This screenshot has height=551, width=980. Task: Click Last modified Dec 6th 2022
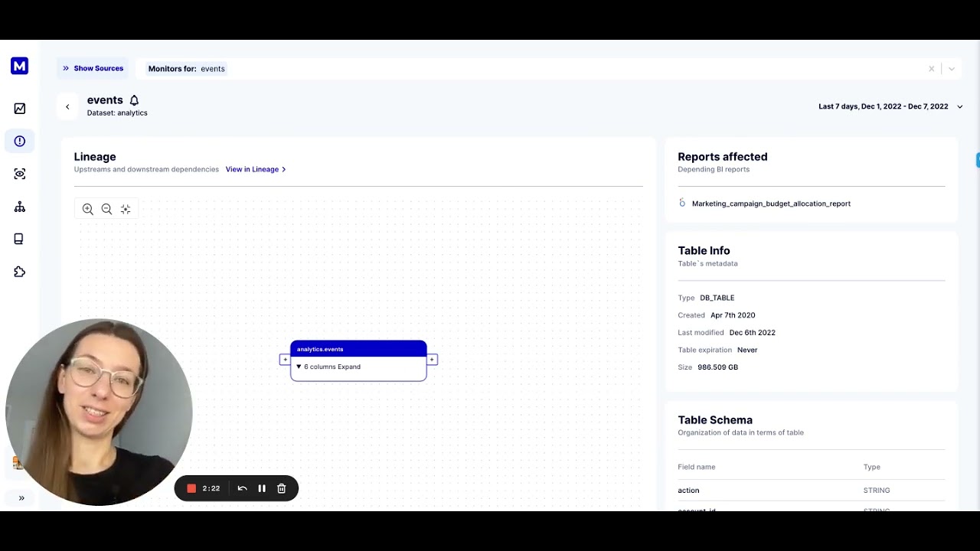click(x=752, y=333)
